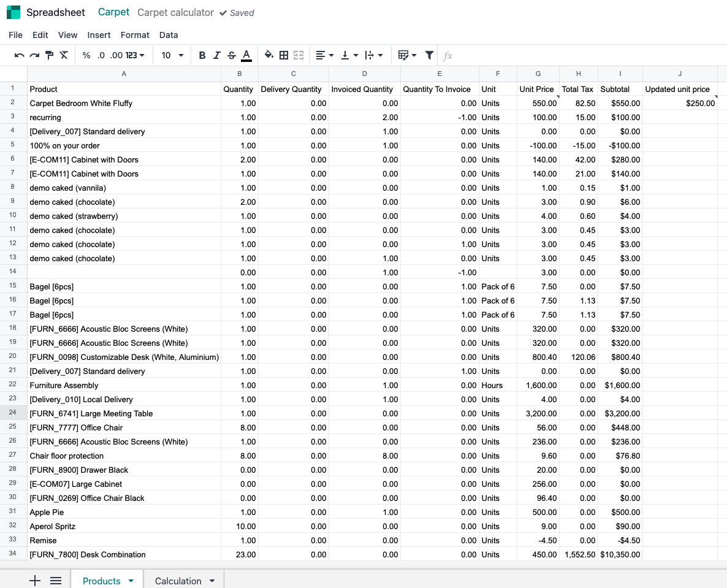Click the clear formatting icon
This screenshot has width=727, height=588.
64,55
